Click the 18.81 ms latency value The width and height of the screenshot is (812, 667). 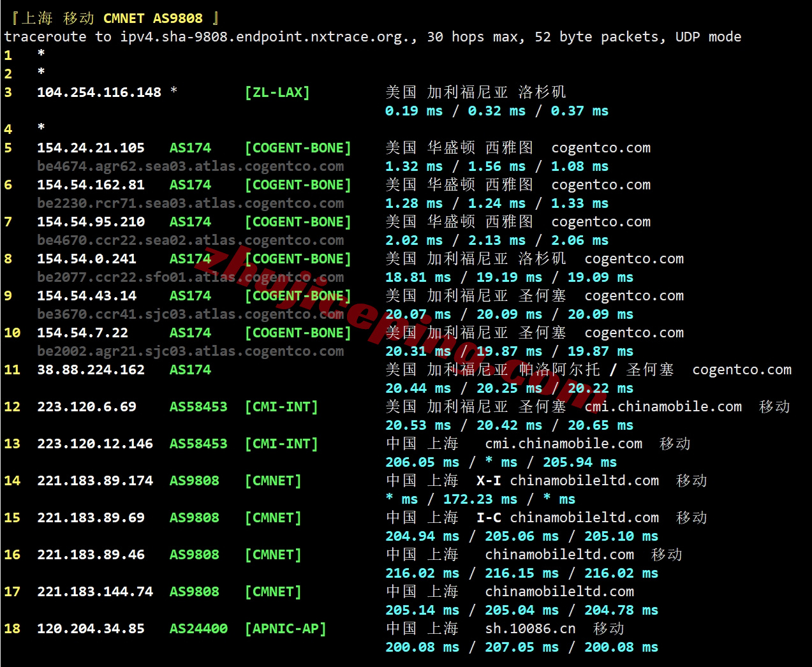coord(418,277)
